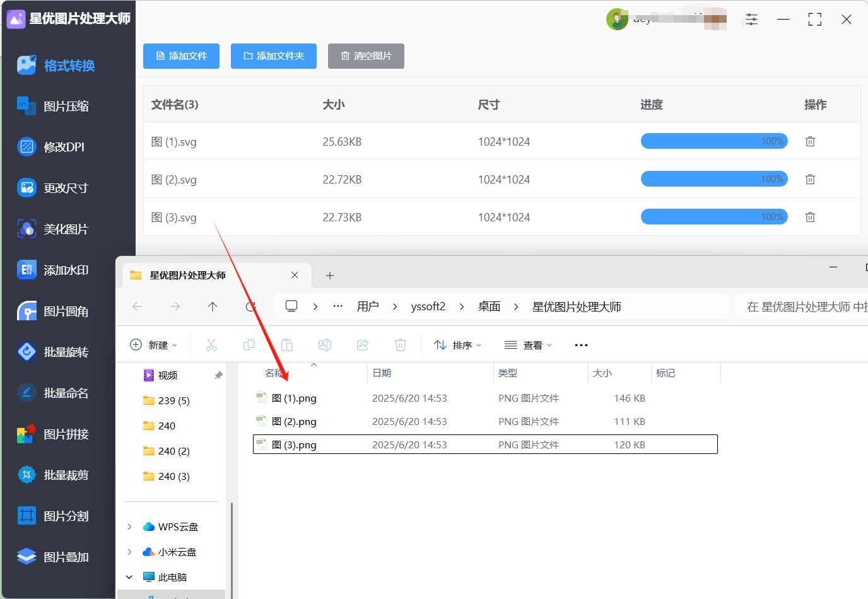Sort by 类型 column header
This screenshot has height=599, width=868.
click(541, 373)
